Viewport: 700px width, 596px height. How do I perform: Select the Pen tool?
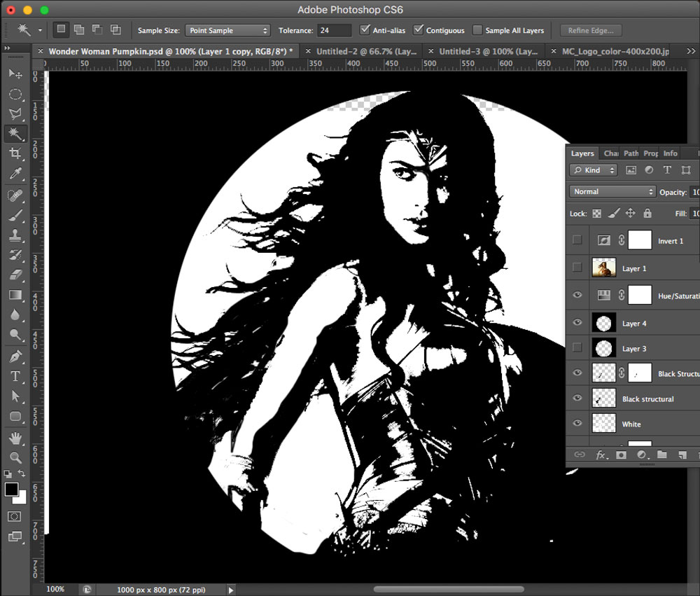[x=15, y=356]
